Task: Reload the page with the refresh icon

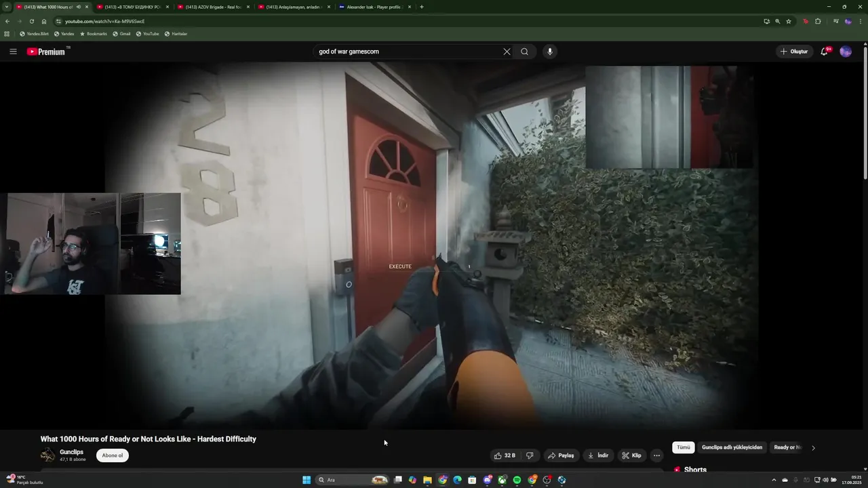Action: (x=31, y=21)
